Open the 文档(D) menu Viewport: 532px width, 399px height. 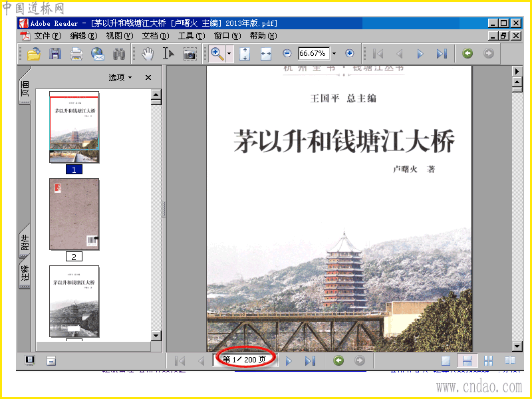pos(156,36)
